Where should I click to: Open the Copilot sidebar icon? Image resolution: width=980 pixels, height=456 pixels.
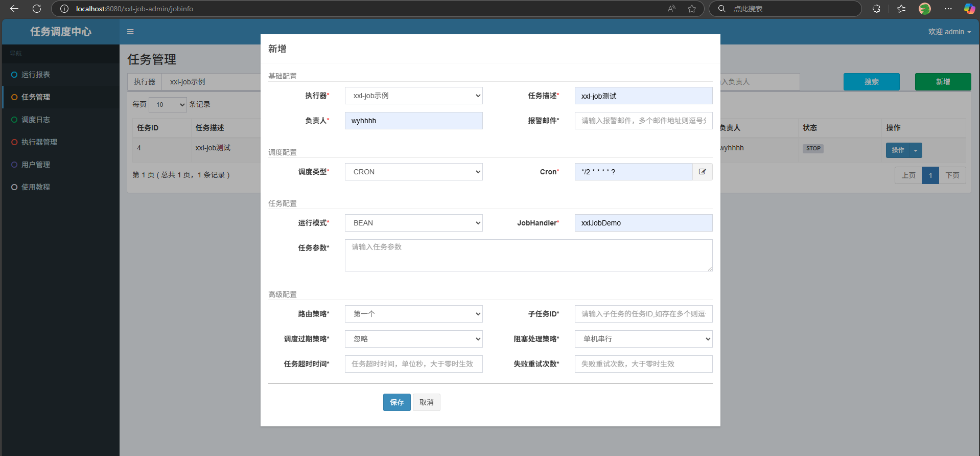[x=969, y=9]
